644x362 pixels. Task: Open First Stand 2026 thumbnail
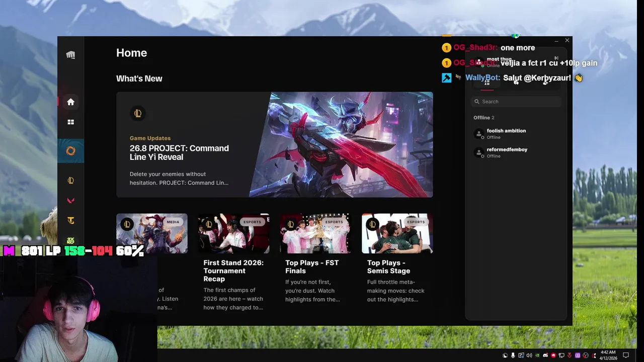click(x=233, y=233)
